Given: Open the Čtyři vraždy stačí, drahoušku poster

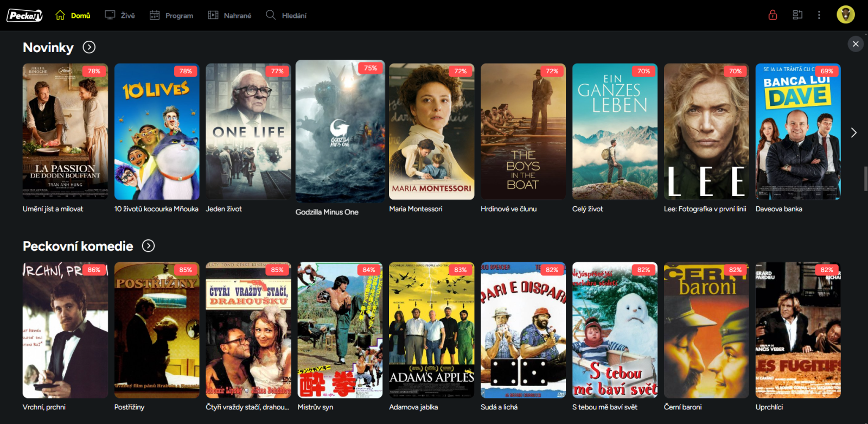Looking at the screenshot, I should (248, 330).
